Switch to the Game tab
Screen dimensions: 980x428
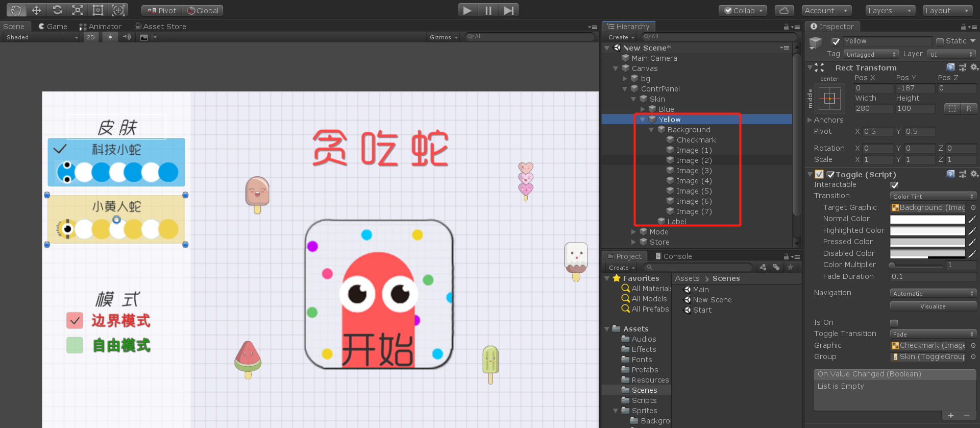pyautogui.click(x=53, y=27)
